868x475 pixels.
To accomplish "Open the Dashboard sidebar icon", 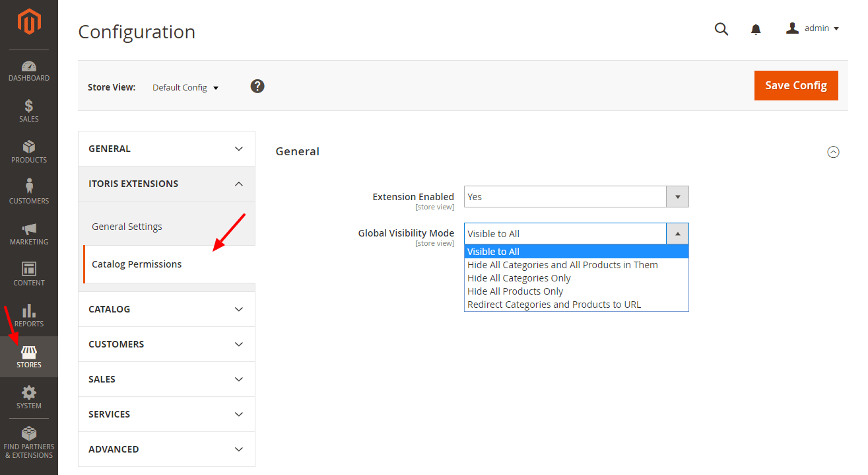I will pos(29,67).
